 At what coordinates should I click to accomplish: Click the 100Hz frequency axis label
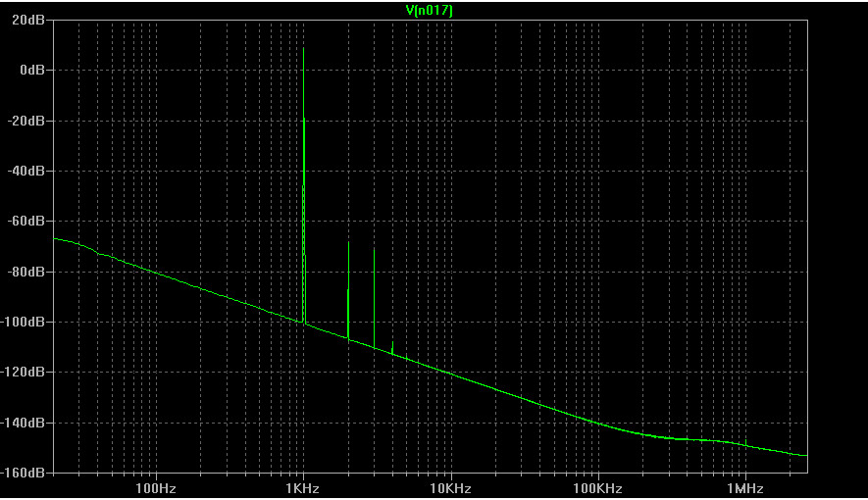156,488
